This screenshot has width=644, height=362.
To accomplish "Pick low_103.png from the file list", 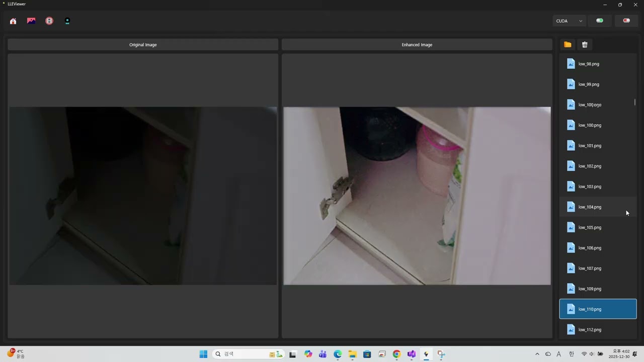I will [x=598, y=187].
